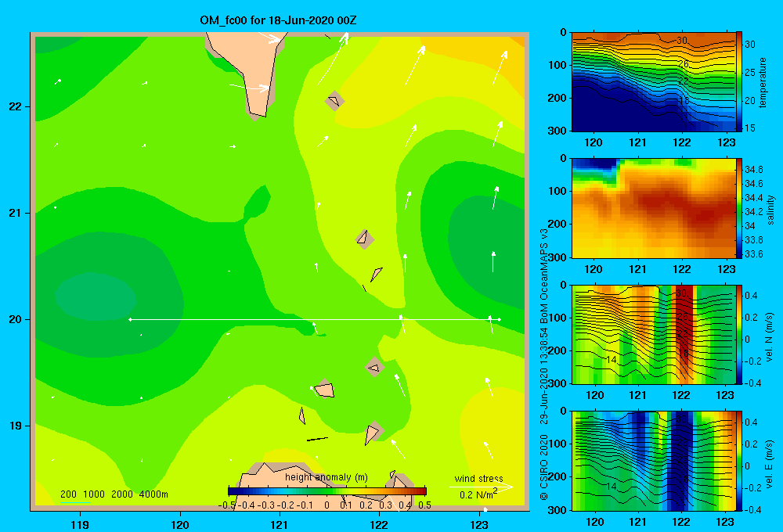Viewport: 783px width, 532px height.
Task: Click the title 'OM_fc00 for 18-Jun-2020 00Z'
Action: point(278,20)
